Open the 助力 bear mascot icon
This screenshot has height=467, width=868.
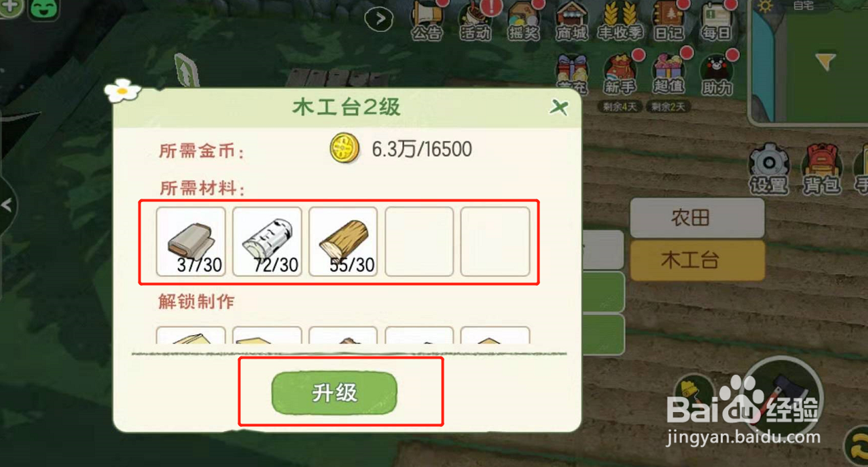click(717, 74)
